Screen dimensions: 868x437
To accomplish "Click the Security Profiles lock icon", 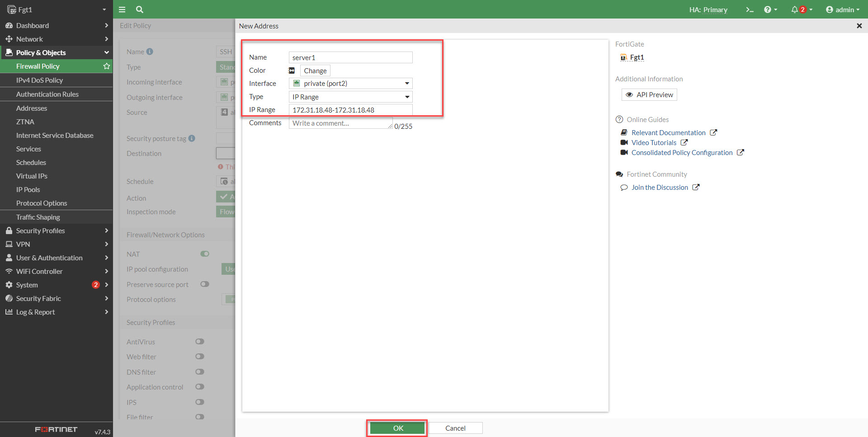I will pos(9,230).
